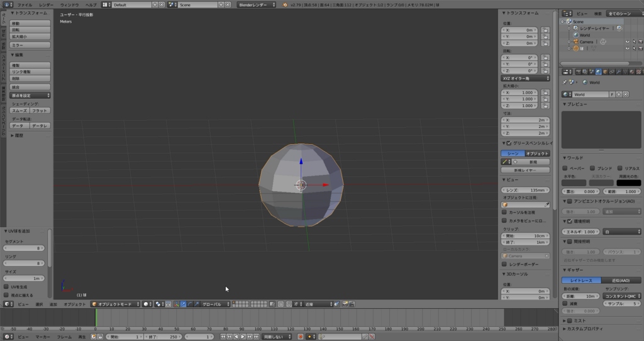Image resolution: width=644 pixels, height=341 pixels.
Task: Toggle the 環境照明 checkbox
Action: (570, 221)
